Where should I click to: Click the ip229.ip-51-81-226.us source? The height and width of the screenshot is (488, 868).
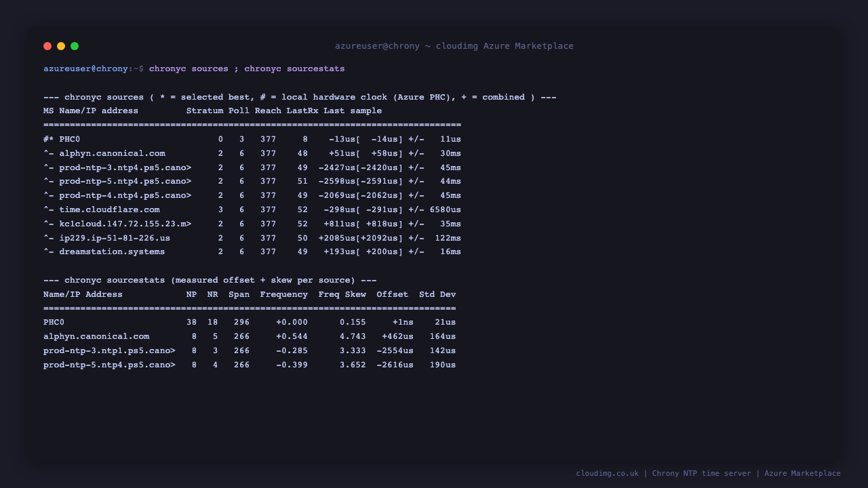tap(115, 238)
